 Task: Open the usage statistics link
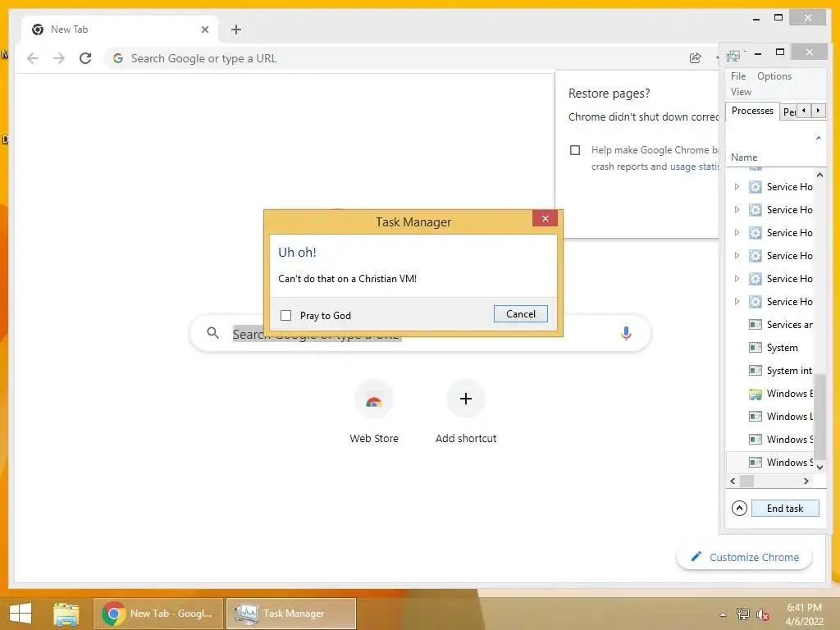coord(694,167)
